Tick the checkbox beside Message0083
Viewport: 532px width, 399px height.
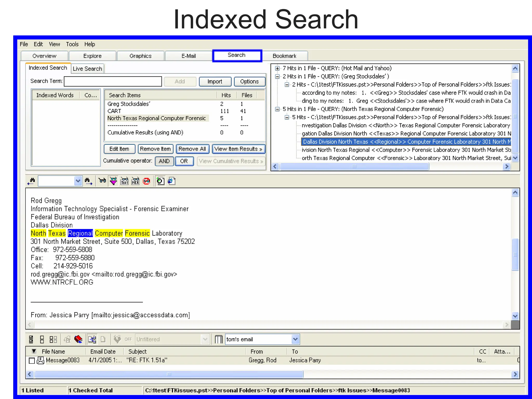pos(32,361)
